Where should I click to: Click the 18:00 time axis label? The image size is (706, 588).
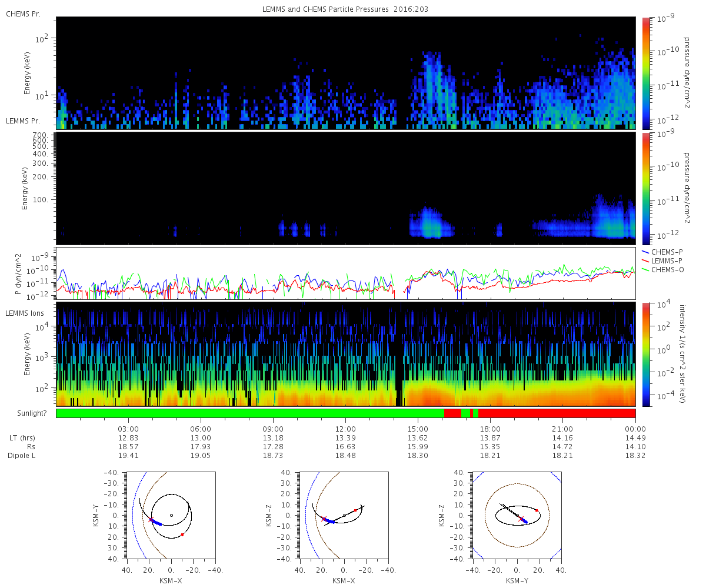(490, 429)
